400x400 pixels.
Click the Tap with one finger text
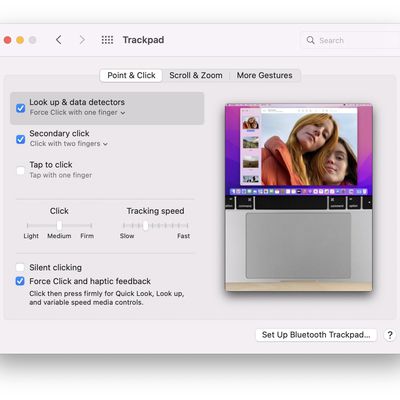pos(61,175)
